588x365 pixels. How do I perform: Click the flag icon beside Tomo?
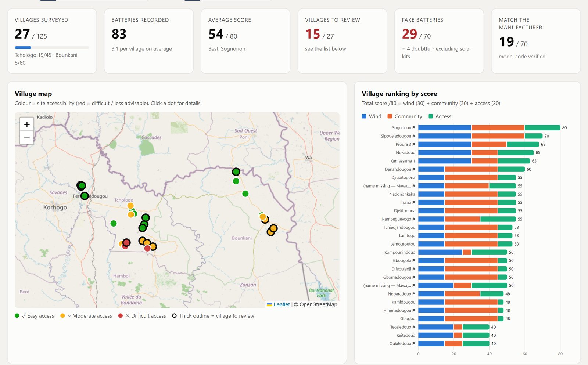click(x=414, y=202)
